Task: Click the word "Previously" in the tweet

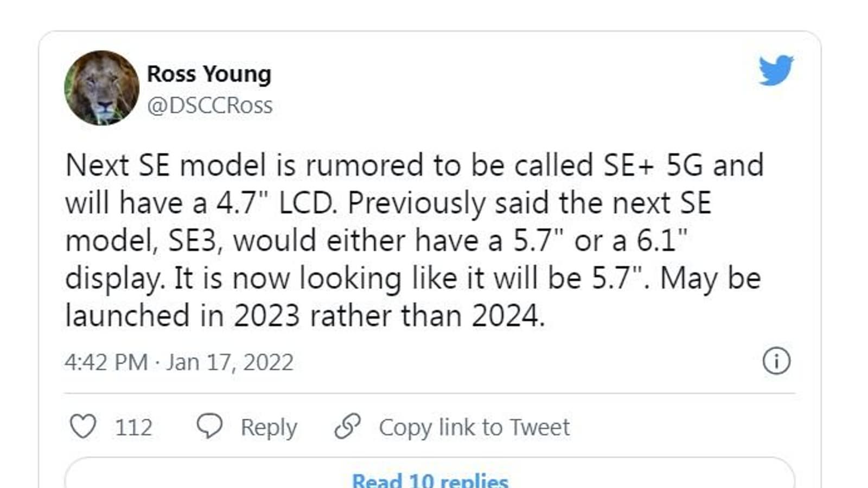Action: [417, 203]
